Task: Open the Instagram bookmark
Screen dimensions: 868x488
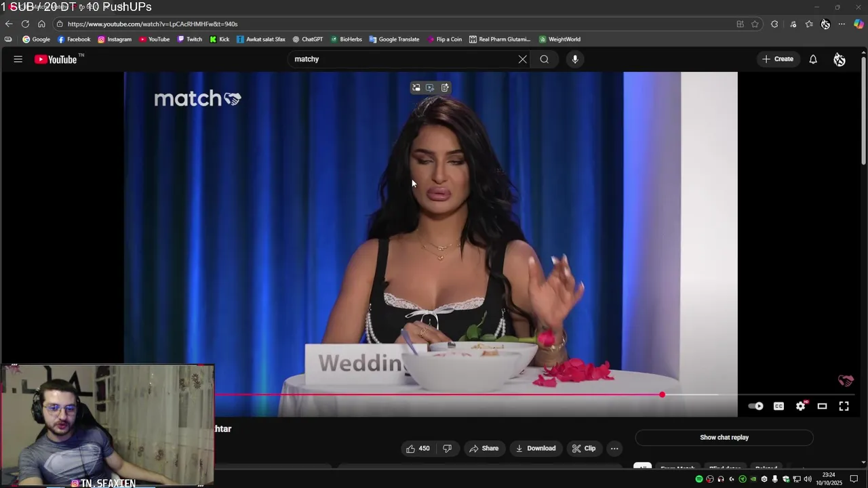Action: 115,39
